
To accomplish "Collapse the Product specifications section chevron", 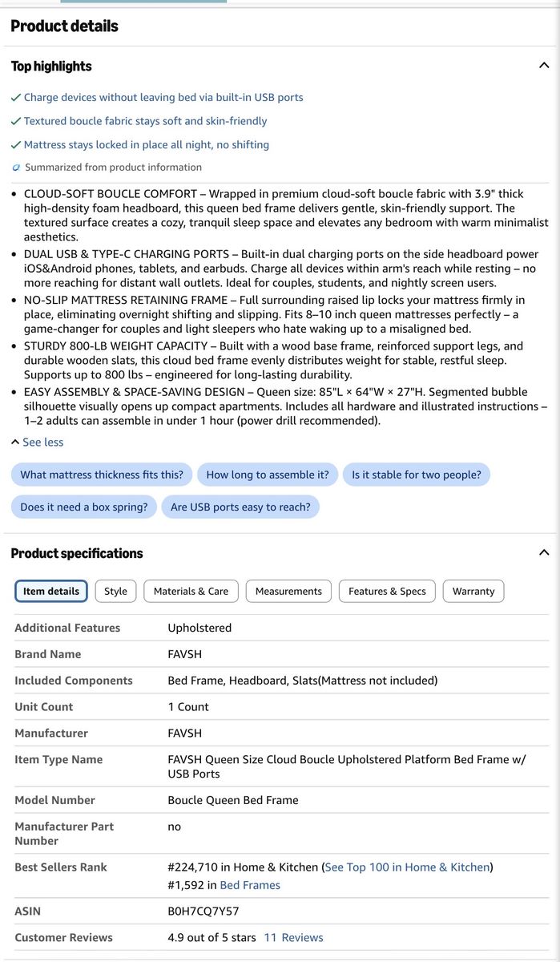I will pos(544,552).
